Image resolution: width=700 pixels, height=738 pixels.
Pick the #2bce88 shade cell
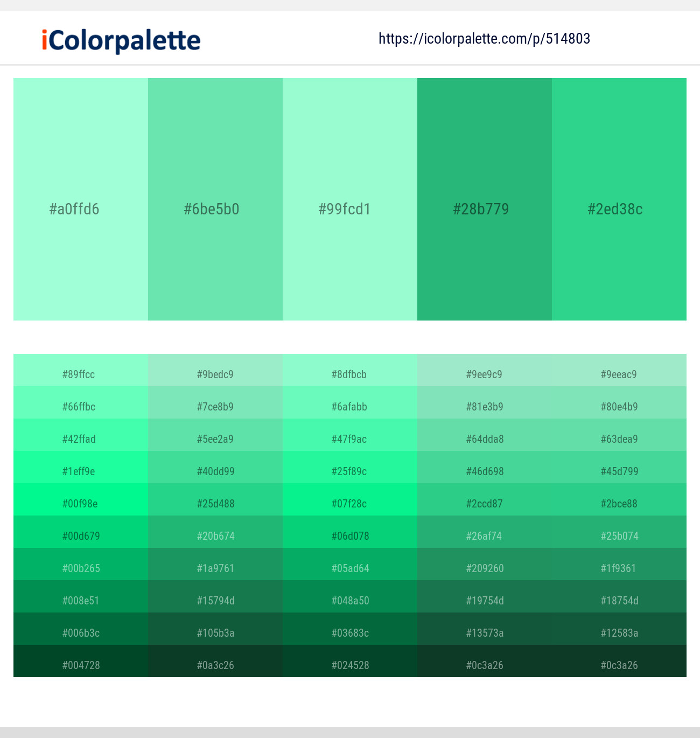click(x=619, y=499)
